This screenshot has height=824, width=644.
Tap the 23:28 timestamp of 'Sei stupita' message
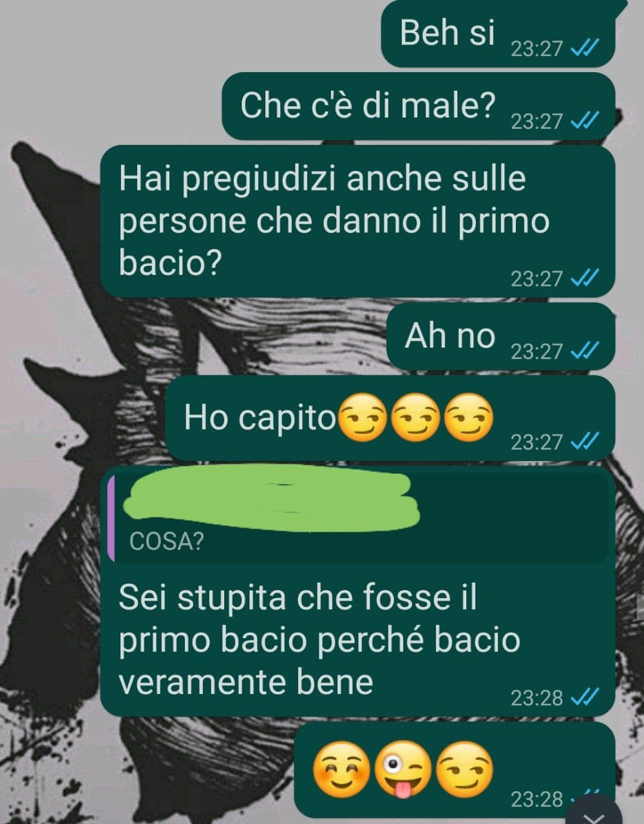pyautogui.click(x=536, y=698)
